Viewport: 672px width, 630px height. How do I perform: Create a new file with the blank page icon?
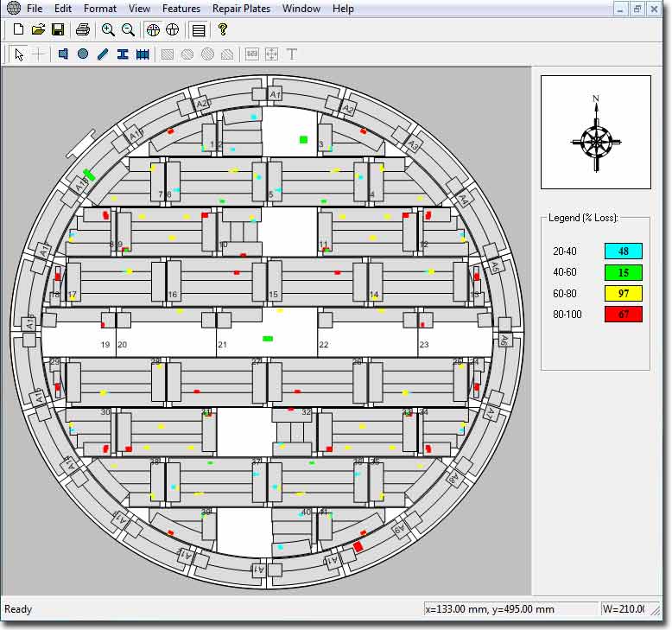click(18, 29)
